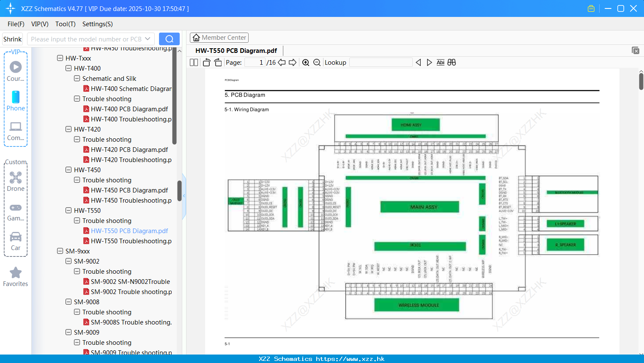Image resolution: width=644 pixels, height=363 pixels.
Task: Open the Car category
Action: (16, 236)
